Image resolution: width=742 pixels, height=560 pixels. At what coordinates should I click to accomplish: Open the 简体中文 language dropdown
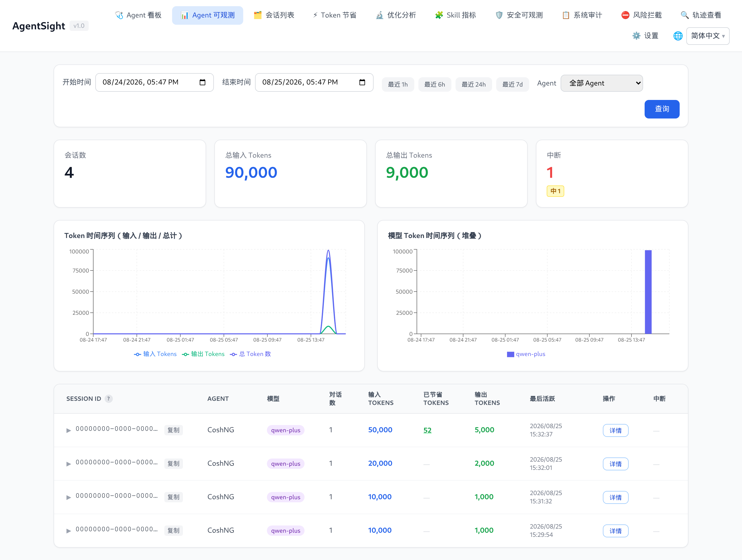[708, 36]
